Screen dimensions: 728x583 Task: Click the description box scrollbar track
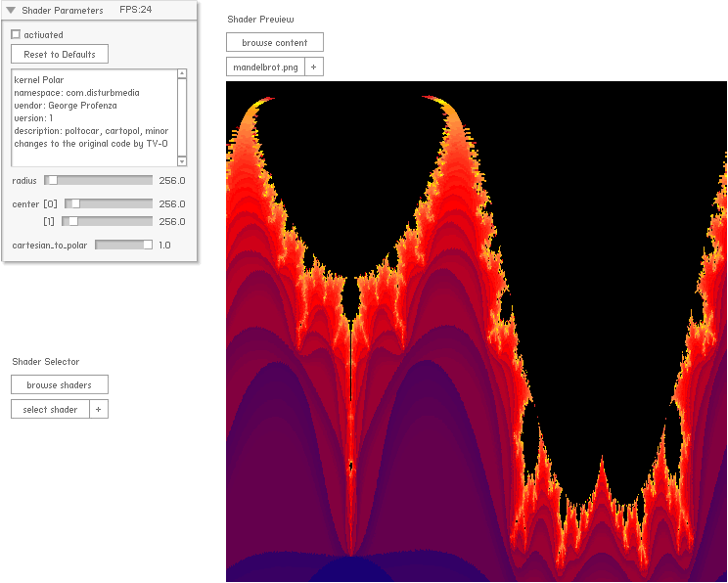coord(181,117)
